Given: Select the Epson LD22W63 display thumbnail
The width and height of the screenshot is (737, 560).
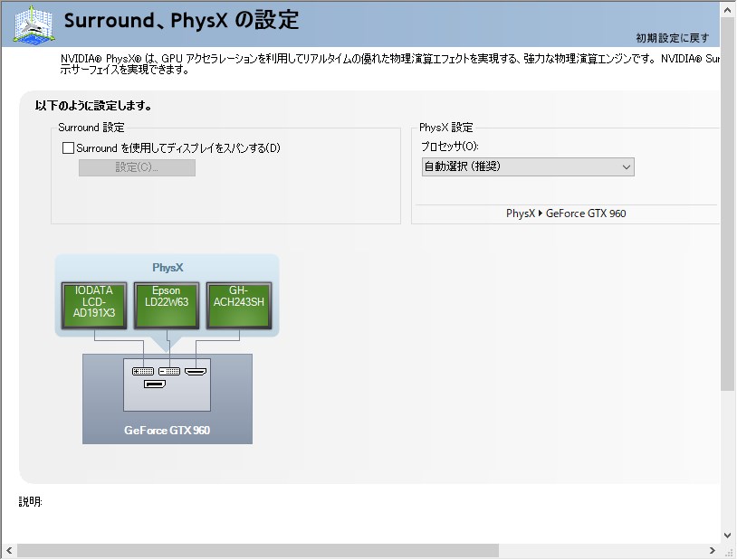Looking at the screenshot, I should pyautogui.click(x=167, y=305).
